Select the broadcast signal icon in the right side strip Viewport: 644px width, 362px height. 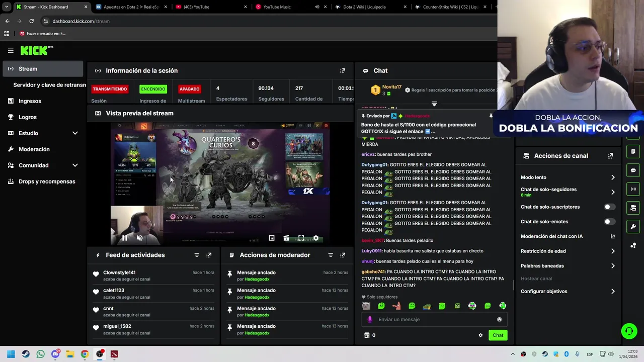(x=633, y=189)
